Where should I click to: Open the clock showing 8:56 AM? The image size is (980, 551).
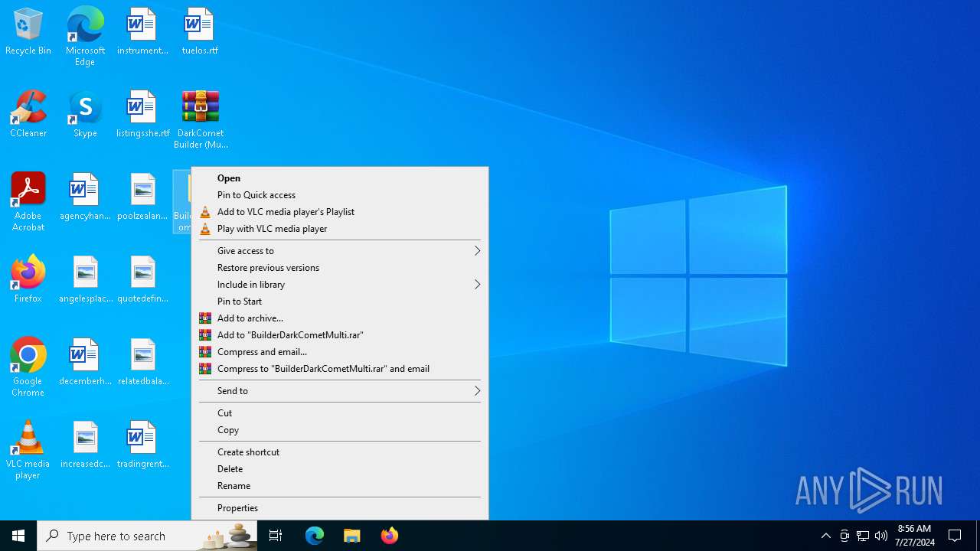[x=914, y=536]
